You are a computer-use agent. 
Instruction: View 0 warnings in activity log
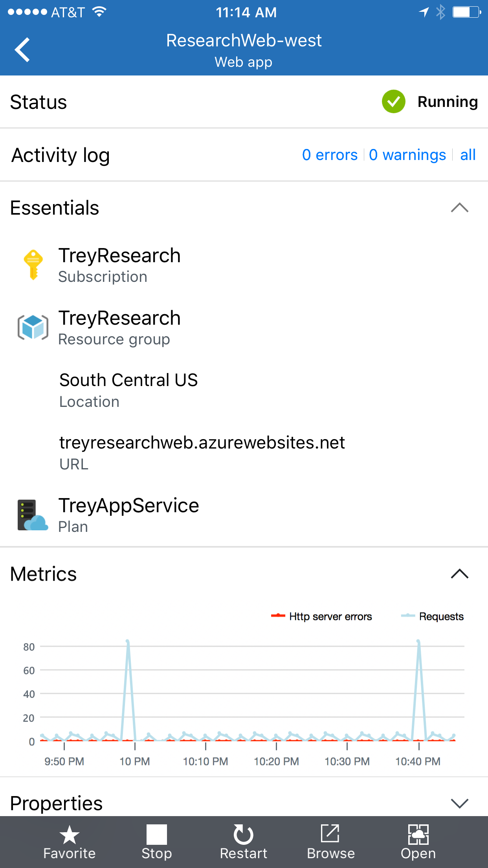[x=407, y=155]
